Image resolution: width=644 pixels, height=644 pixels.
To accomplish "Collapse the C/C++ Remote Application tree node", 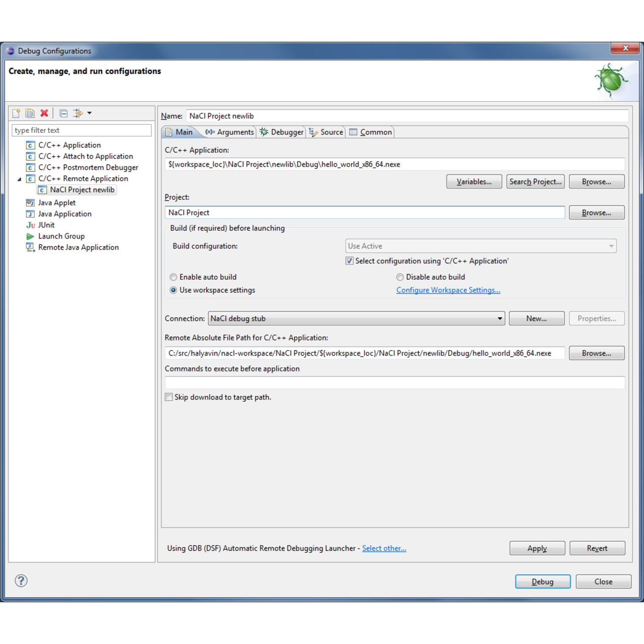I will click(20, 179).
